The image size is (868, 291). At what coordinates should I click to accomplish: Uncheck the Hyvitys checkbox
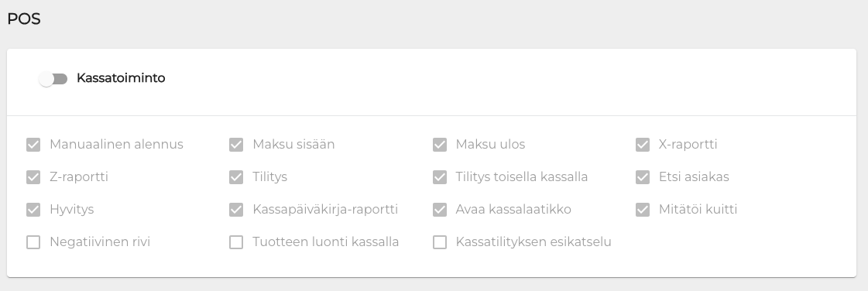(x=33, y=210)
